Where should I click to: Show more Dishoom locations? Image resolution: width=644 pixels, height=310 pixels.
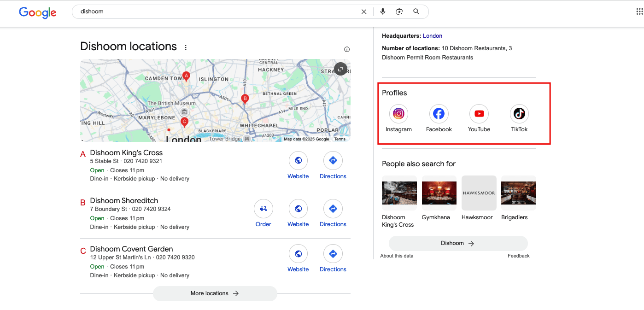coord(215,293)
